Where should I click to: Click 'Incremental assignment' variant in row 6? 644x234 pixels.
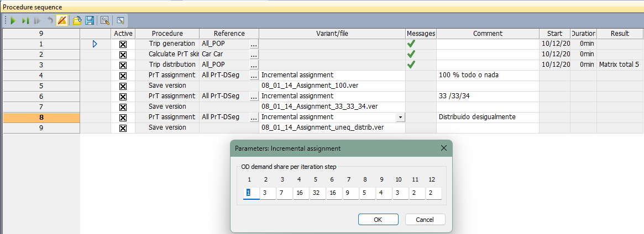pos(332,97)
